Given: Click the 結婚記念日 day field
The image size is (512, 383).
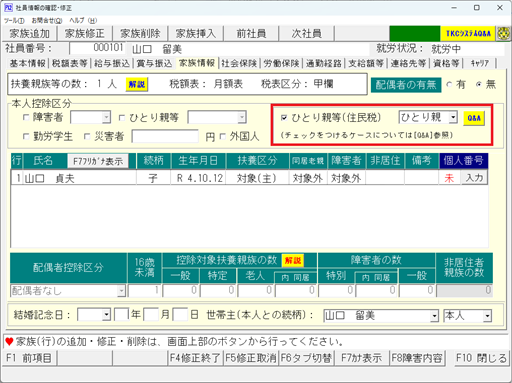Looking at the screenshot, I should click(180, 314).
